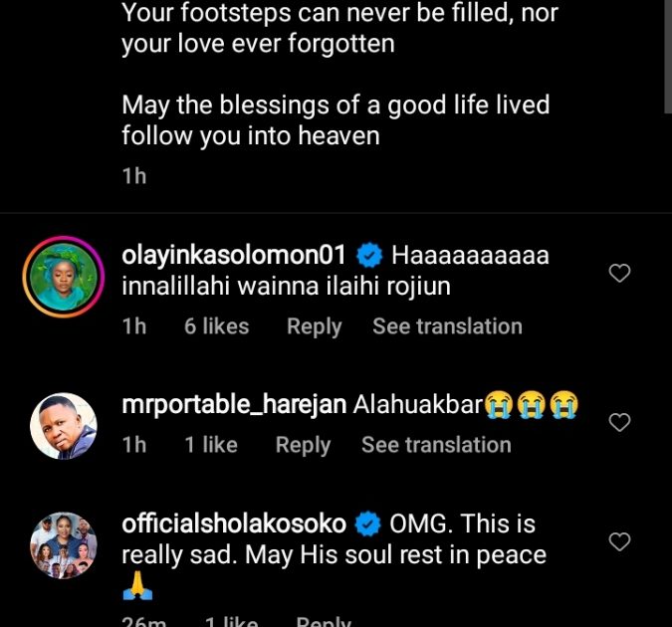View the 1 like on mrportable_harejan's comment
Viewport: 672px width, 627px height.
[x=211, y=445]
